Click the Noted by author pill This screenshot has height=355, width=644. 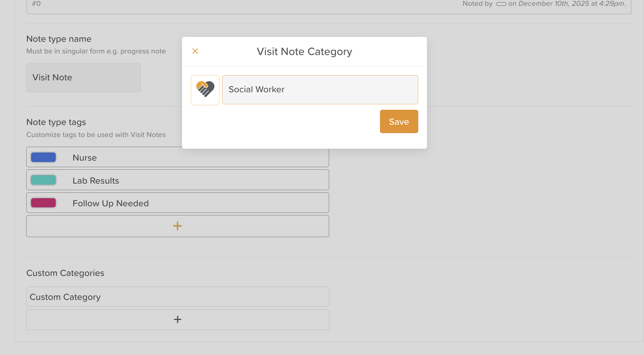click(501, 4)
